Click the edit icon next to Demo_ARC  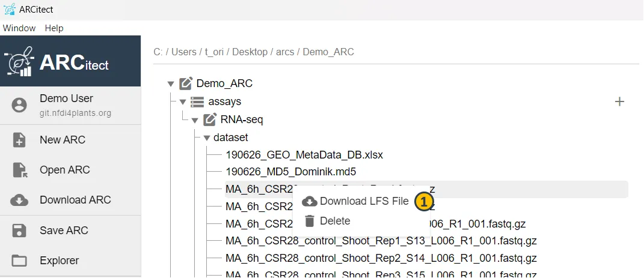click(186, 83)
